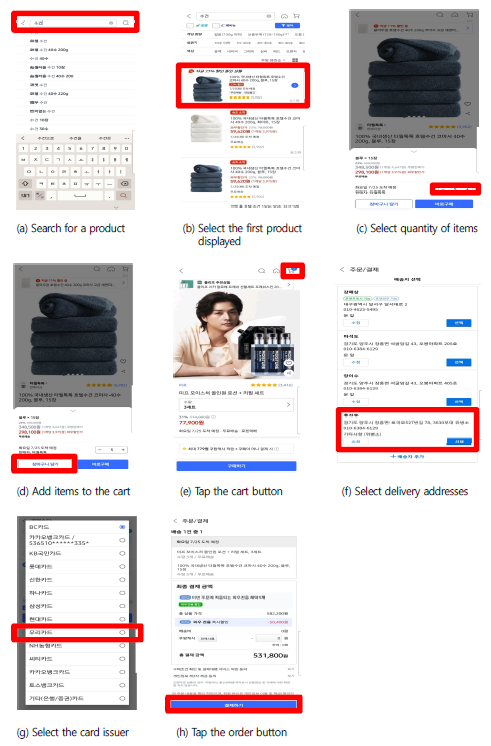Select the BC카드 radio button
Screen dimensions: 491x746
click(x=122, y=527)
